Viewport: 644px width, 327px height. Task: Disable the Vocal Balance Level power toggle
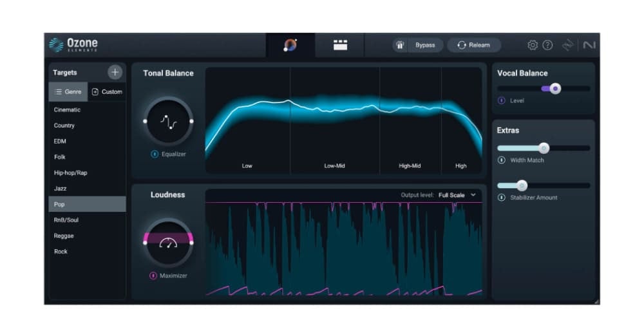pyautogui.click(x=501, y=100)
